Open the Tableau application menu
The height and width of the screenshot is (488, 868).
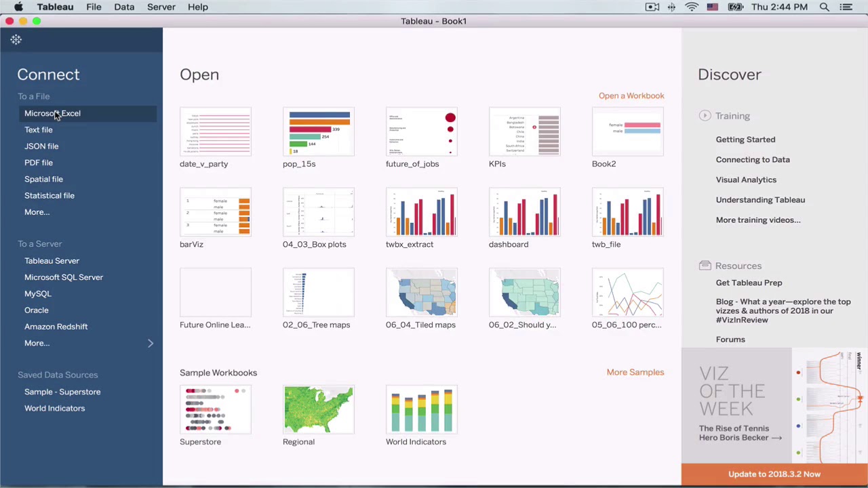coord(55,7)
